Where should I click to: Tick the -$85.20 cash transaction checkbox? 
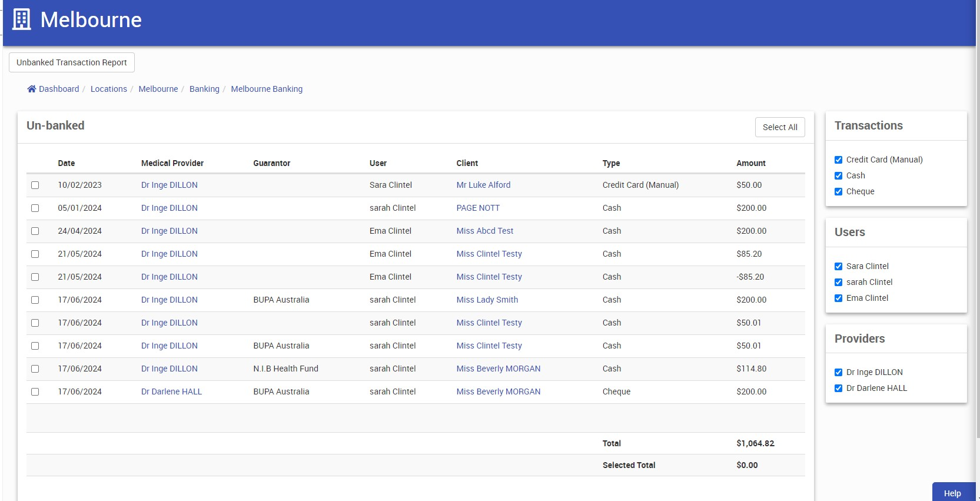click(x=35, y=277)
